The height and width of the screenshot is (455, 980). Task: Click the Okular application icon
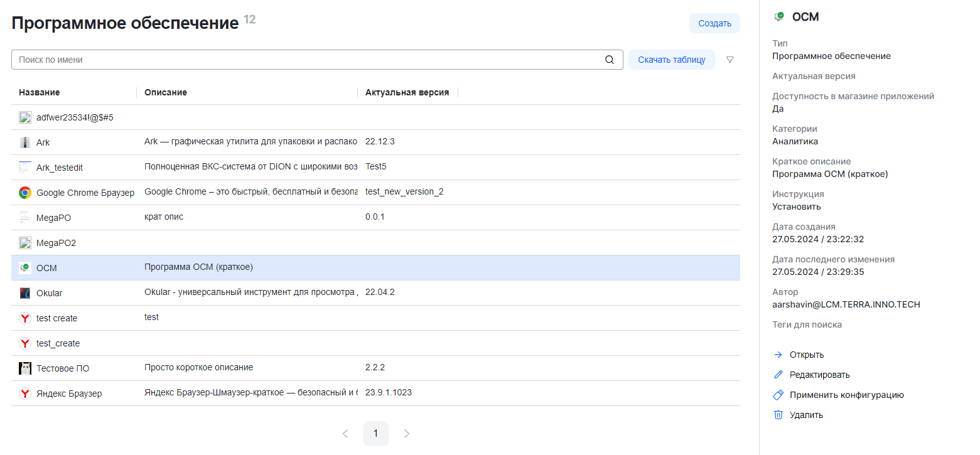click(25, 293)
